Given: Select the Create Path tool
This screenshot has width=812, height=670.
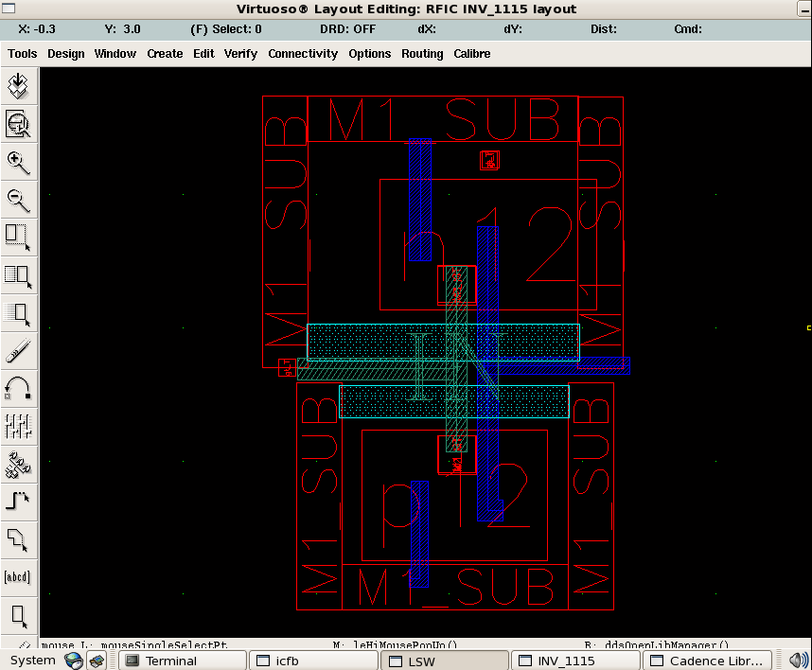Looking at the screenshot, I should click(19, 502).
